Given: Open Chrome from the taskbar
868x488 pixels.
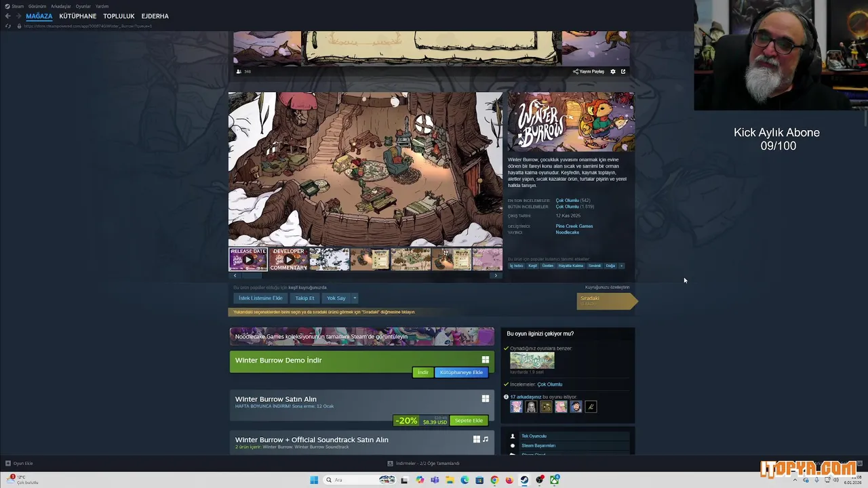Looking at the screenshot, I should (x=494, y=480).
